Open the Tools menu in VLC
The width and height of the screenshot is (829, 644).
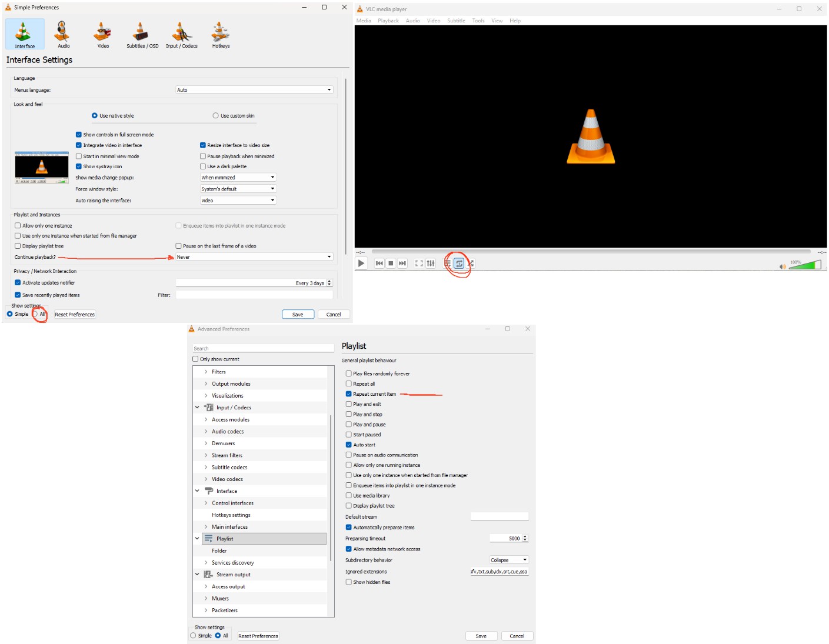click(x=478, y=21)
